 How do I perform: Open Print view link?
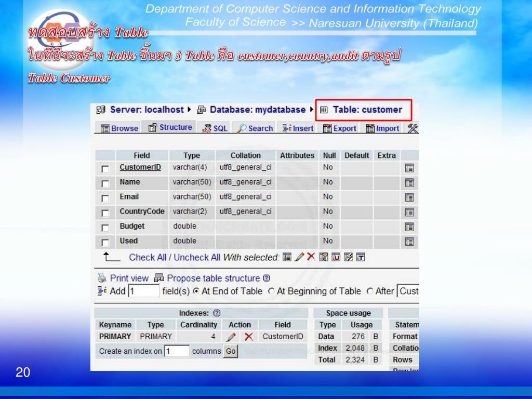click(129, 278)
